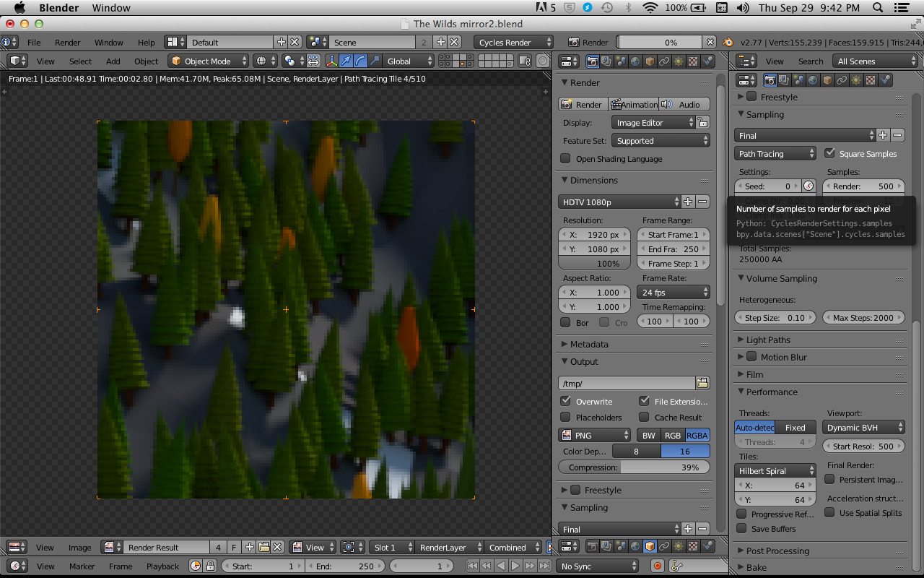This screenshot has height=578, width=924.
Task: Play animation forward in timeline
Action: pyautogui.click(x=515, y=566)
